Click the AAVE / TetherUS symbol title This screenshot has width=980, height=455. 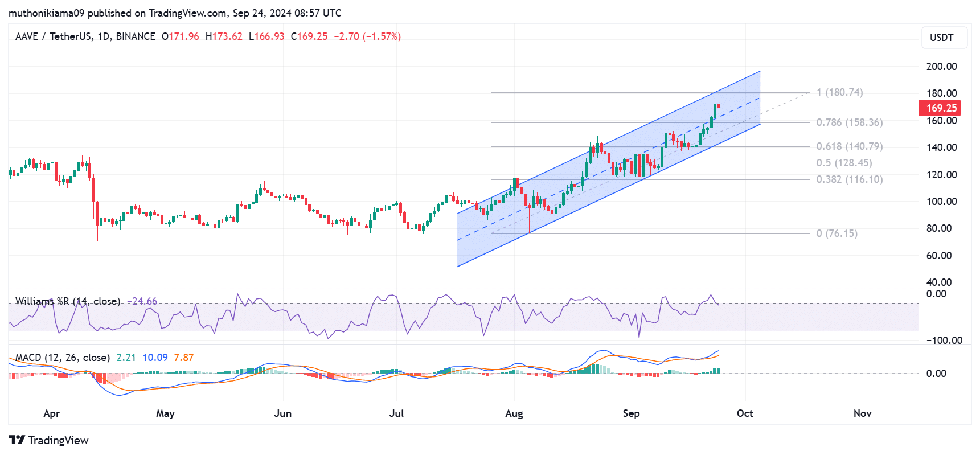pos(85,36)
